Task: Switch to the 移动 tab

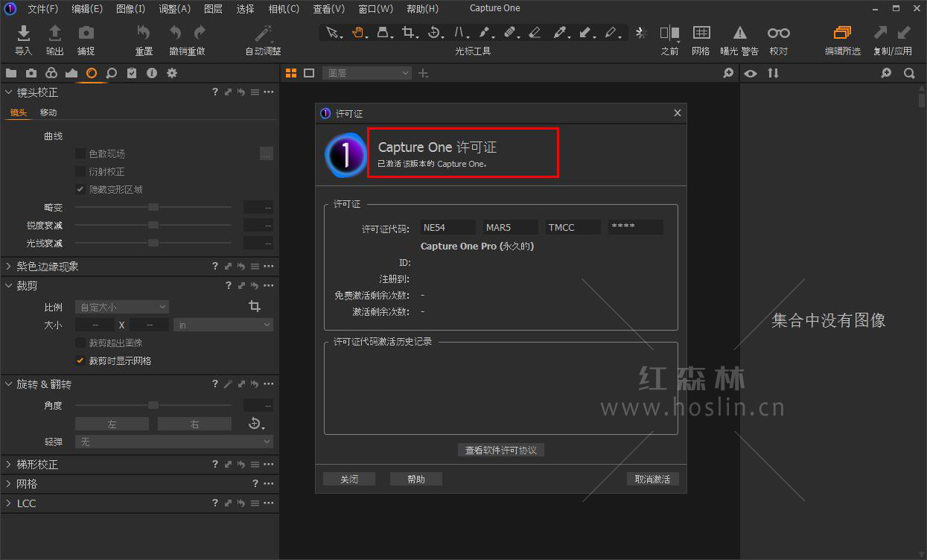Action: point(48,112)
